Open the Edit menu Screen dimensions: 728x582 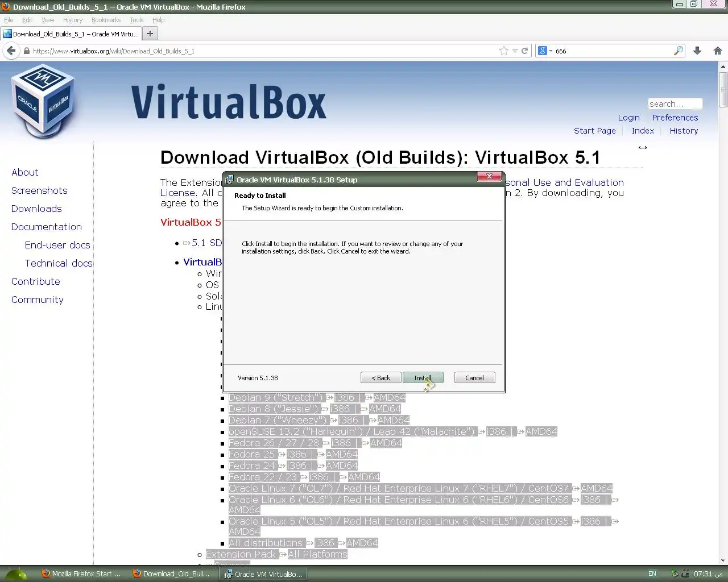(27, 20)
